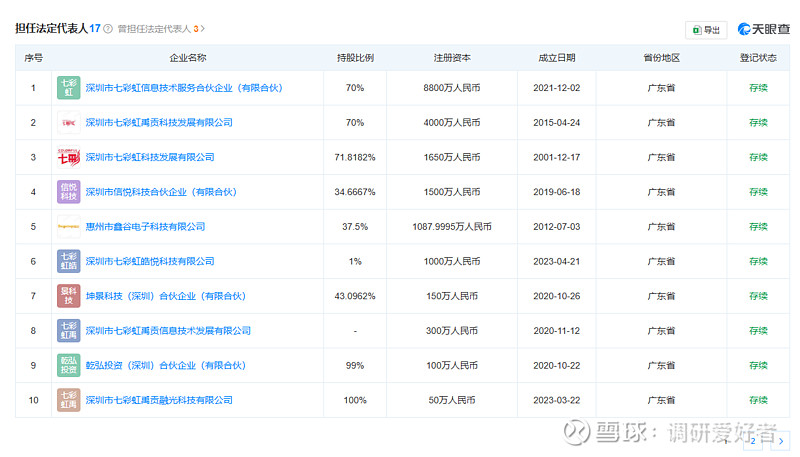Select the 4000万人民币 capital cell
Image resolution: width=800 pixels, height=457 pixels.
pos(452,122)
